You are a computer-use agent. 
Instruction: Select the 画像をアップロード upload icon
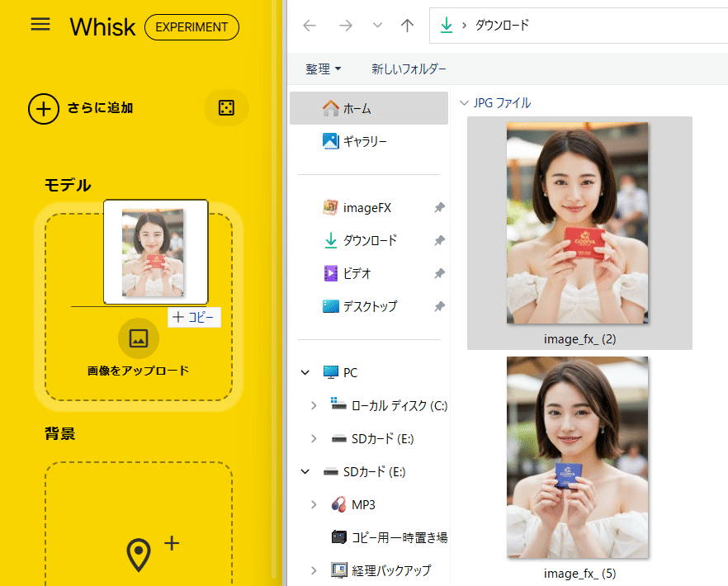click(138, 338)
